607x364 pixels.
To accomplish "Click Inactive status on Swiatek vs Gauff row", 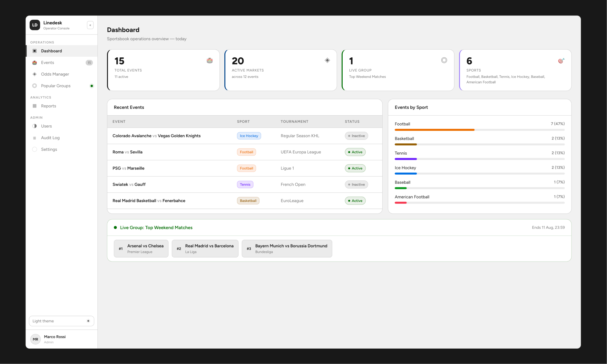I will coord(356,185).
